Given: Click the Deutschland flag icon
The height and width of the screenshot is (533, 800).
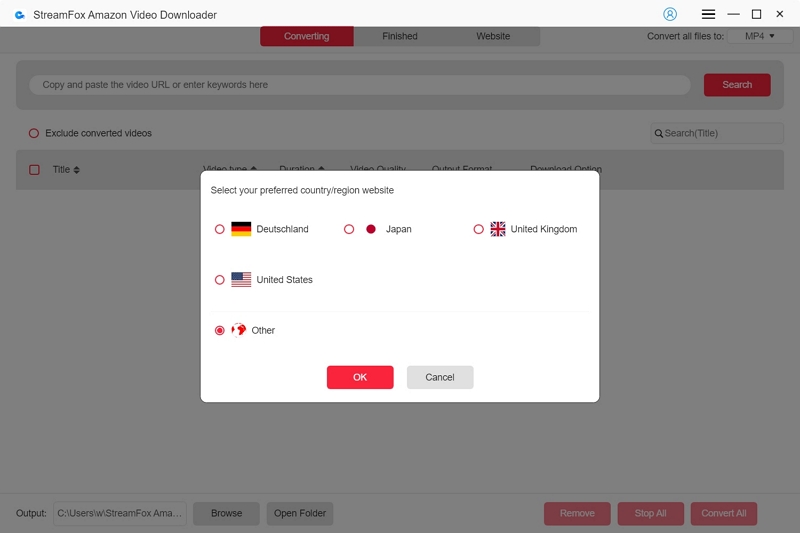Looking at the screenshot, I should pyautogui.click(x=241, y=229).
